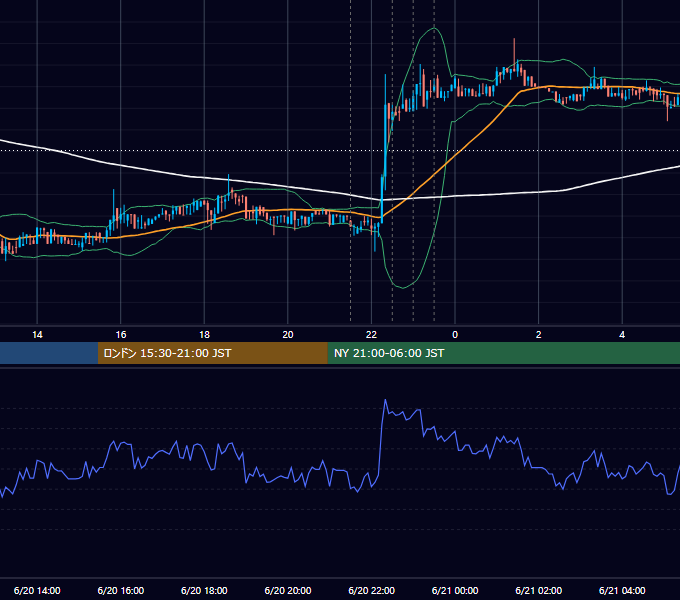Click the 14 hour axis label
Image resolution: width=680 pixels, height=600 pixels.
pyautogui.click(x=37, y=335)
